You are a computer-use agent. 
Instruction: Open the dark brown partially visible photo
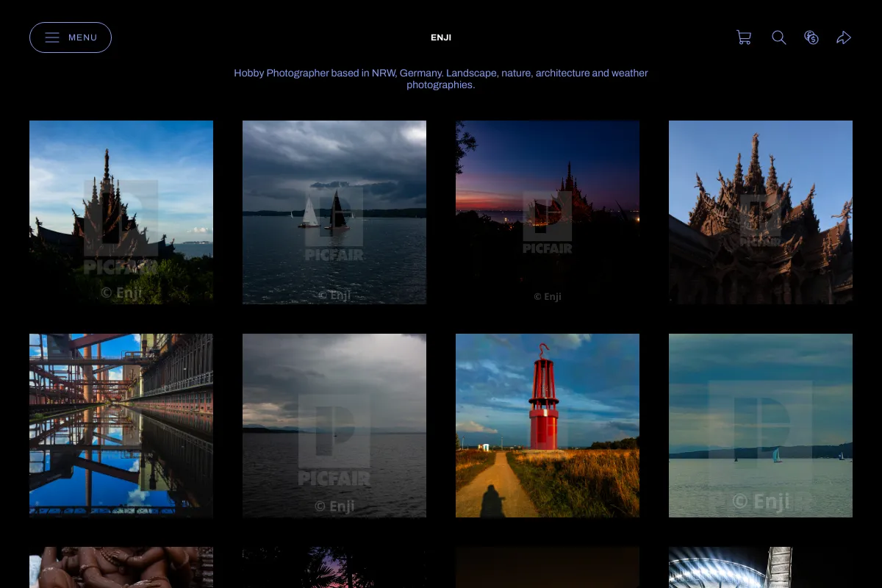coord(548,567)
